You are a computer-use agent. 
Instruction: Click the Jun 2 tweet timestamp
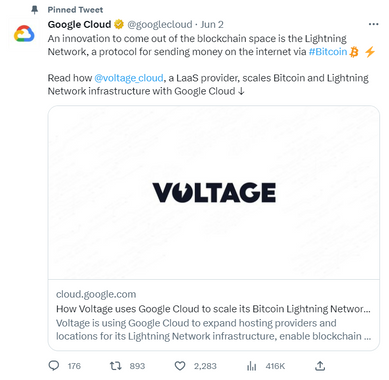coord(212,24)
